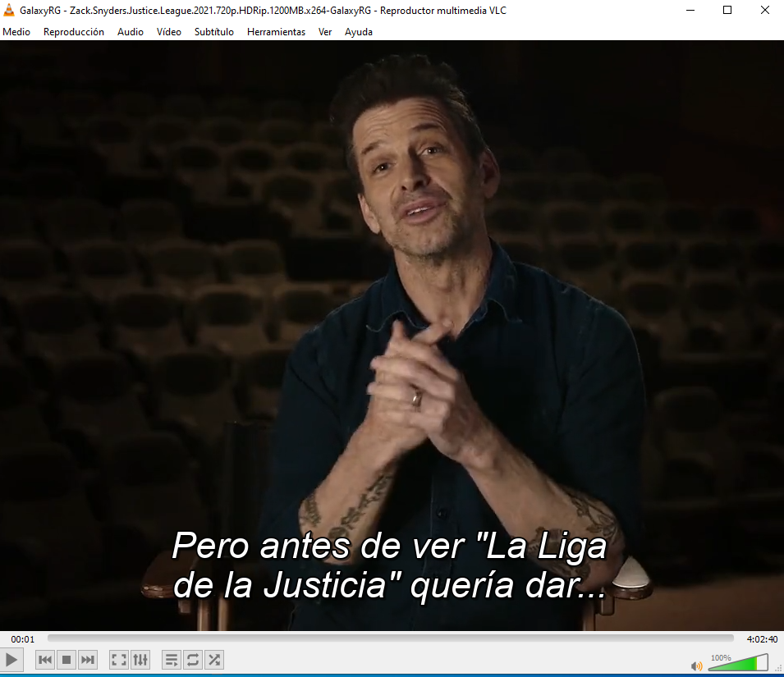Seek within the playback progress bar

pyautogui.click(x=391, y=638)
